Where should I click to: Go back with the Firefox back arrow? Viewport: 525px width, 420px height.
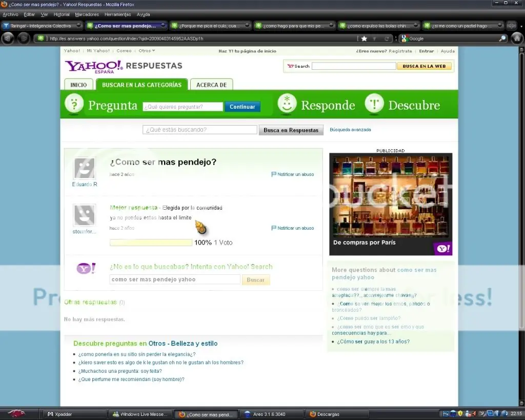coord(8,38)
